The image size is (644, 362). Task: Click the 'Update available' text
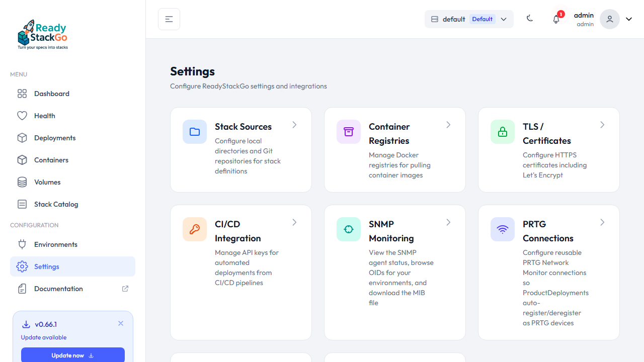44,337
